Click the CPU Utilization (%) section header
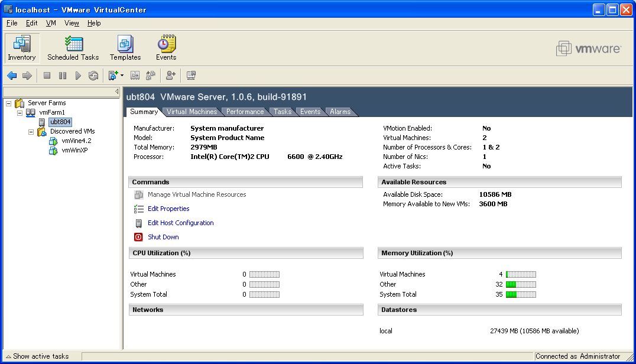 click(x=246, y=253)
